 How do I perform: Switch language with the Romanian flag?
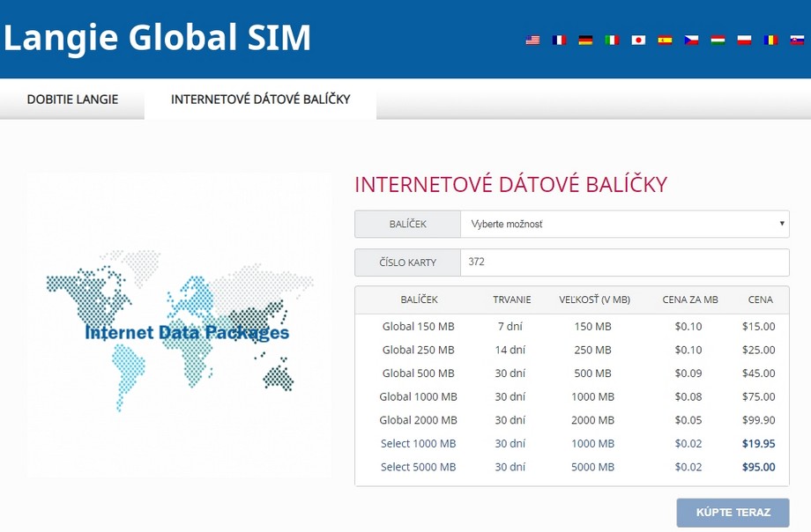[770, 40]
